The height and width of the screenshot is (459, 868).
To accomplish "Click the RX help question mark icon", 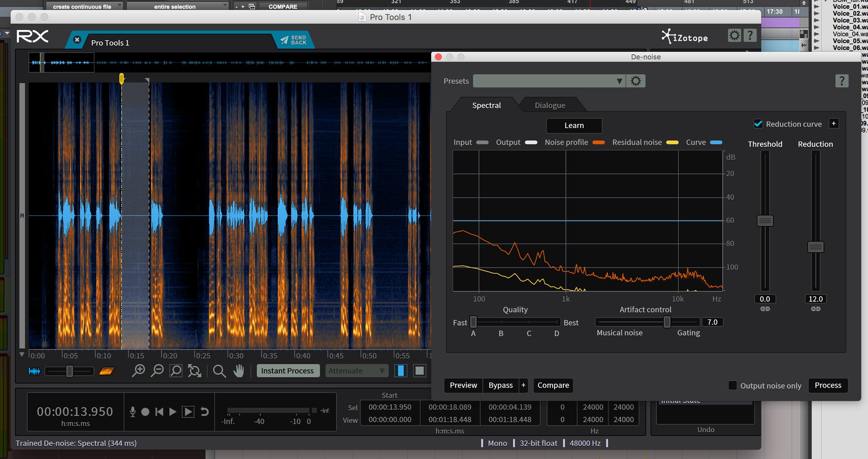I will (x=750, y=35).
